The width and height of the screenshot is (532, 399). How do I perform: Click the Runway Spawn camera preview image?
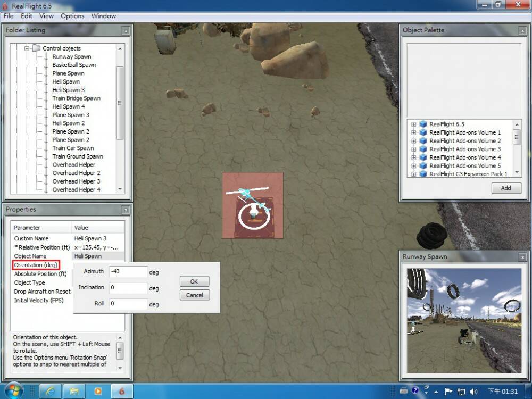pos(464,321)
